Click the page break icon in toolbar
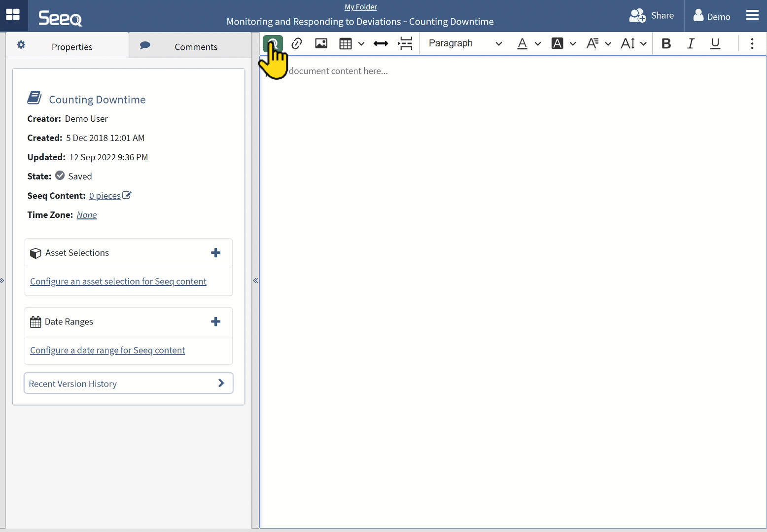This screenshot has height=532, width=767. click(x=405, y=43)
